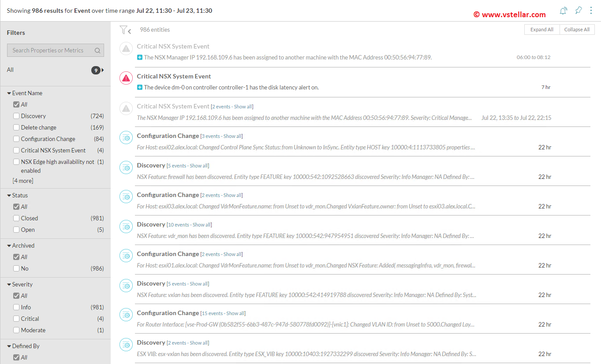Click the Collapse All button
The height and width of the screenshot is (364, 601).
click(577, 30)
